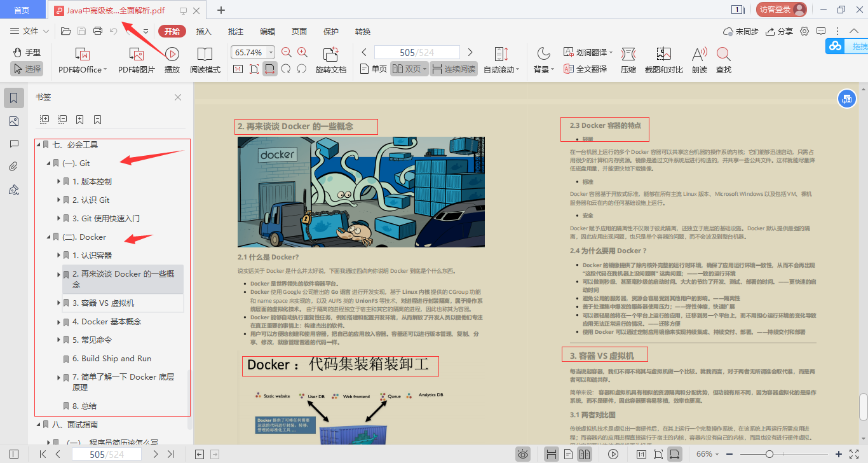868x463 pixels.
Task: Start 朗读 read aloud
Action: point(700,61)
